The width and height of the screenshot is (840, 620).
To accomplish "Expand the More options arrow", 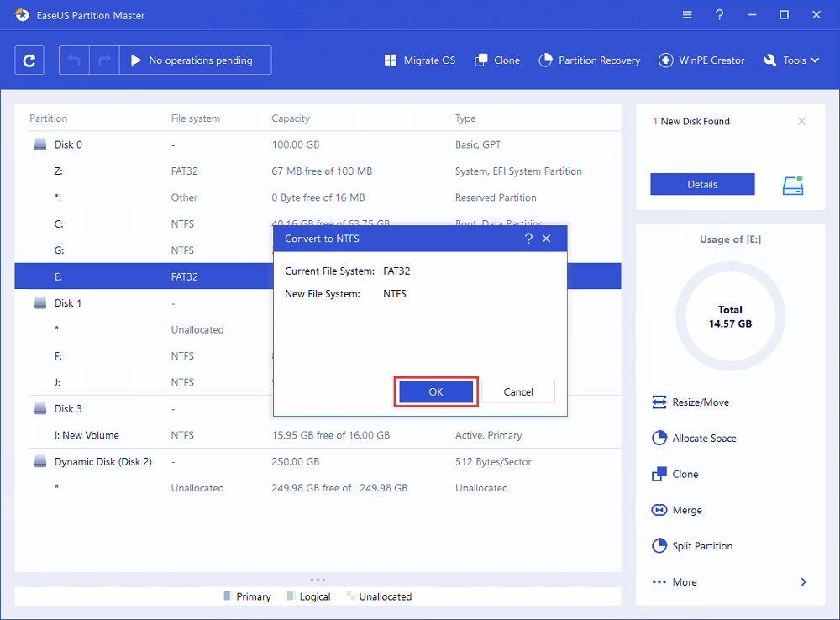I will 803,582.
